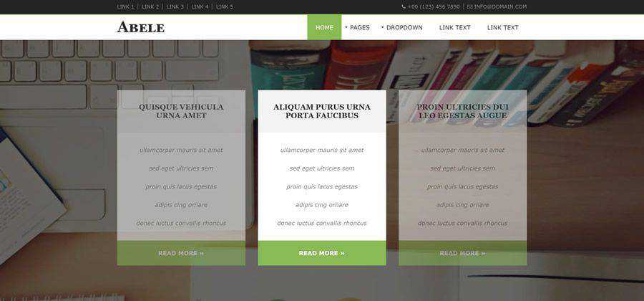Select the Aliquam Purus Urna Porta Faucibus heading
This screenshot has height=301, width=644.
click(x=322, y=111)
